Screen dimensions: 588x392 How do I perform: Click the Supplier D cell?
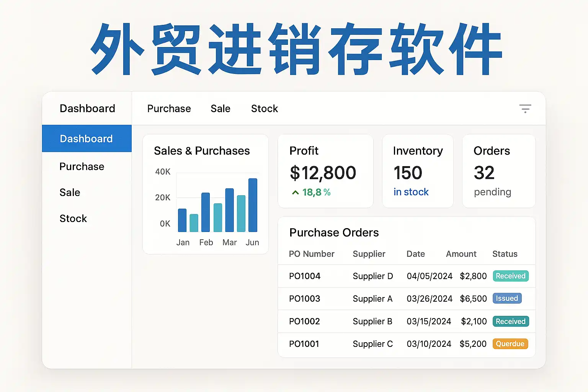click(x=373, y=276)
